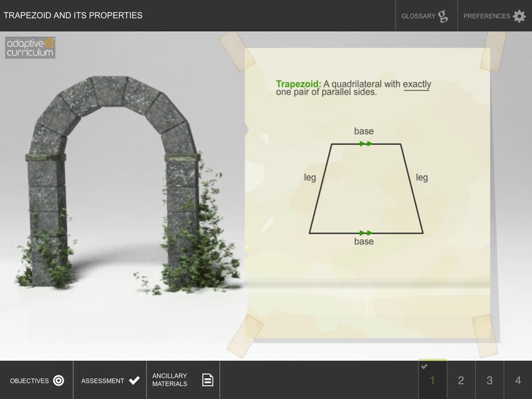Viewport: 532px width, 399px height.
Task: Open the Glossary 'g' icon
Action: point(443,16)
